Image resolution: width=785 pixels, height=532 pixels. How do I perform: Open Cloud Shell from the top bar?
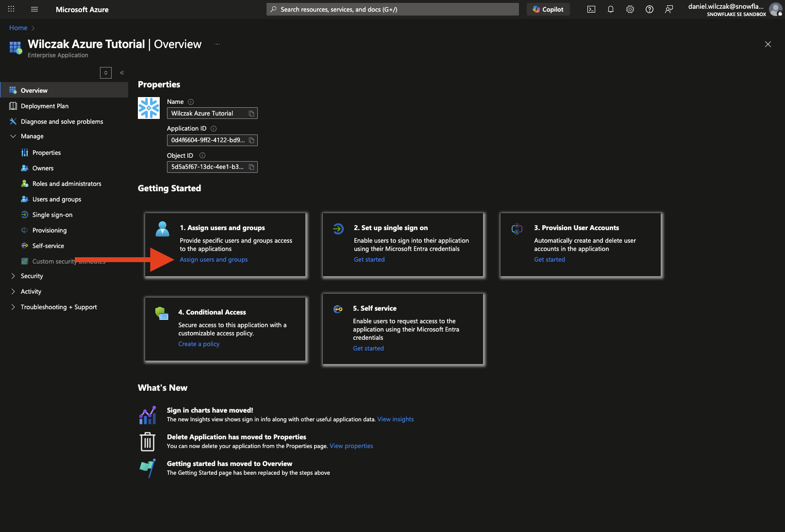591,9
